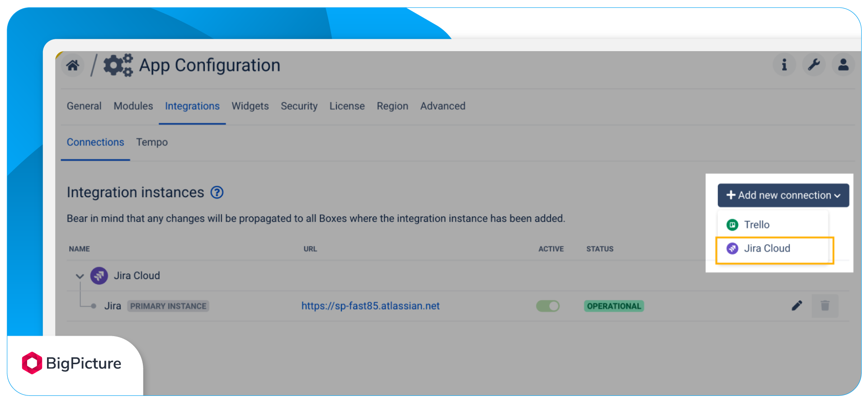This screenshot has width=868, height=404.
Task: Click the URL column header
Action: [x=310, y=249]
